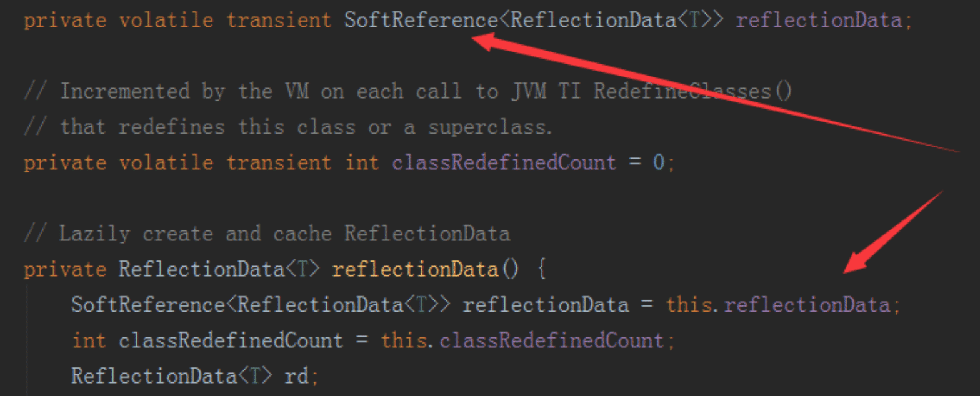Click the int keyword before 'classRedefinedCount = 0'
This screenshot has height=396, width=980.
tap(362, 163)
